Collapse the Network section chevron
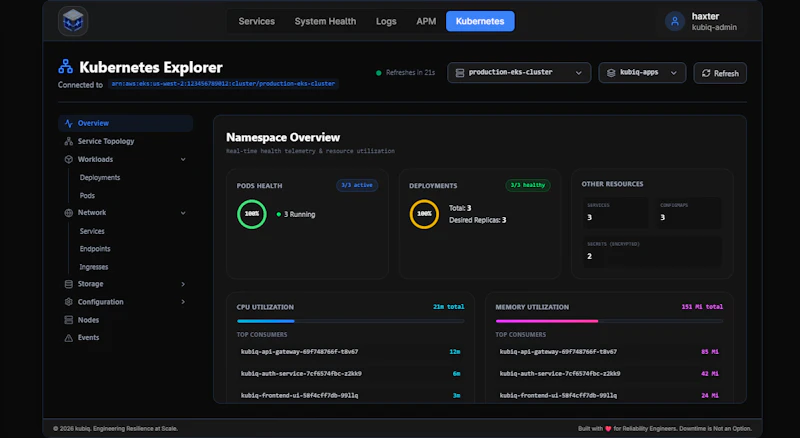The image size is (800, 438). (183, 213)
